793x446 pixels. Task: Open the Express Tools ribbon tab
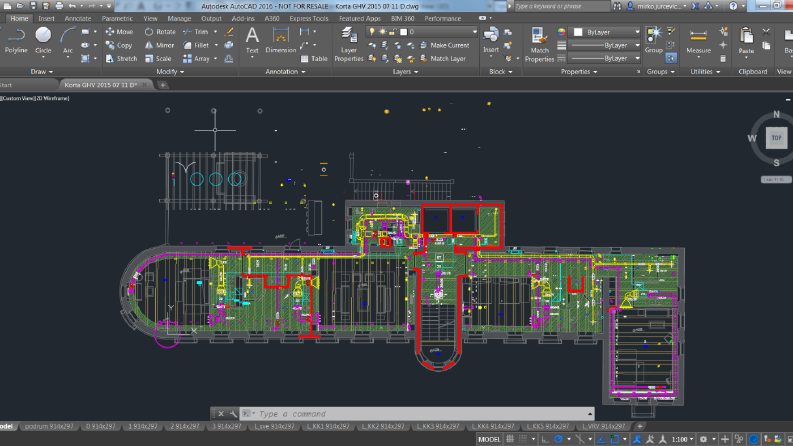(x=309, y=18)
